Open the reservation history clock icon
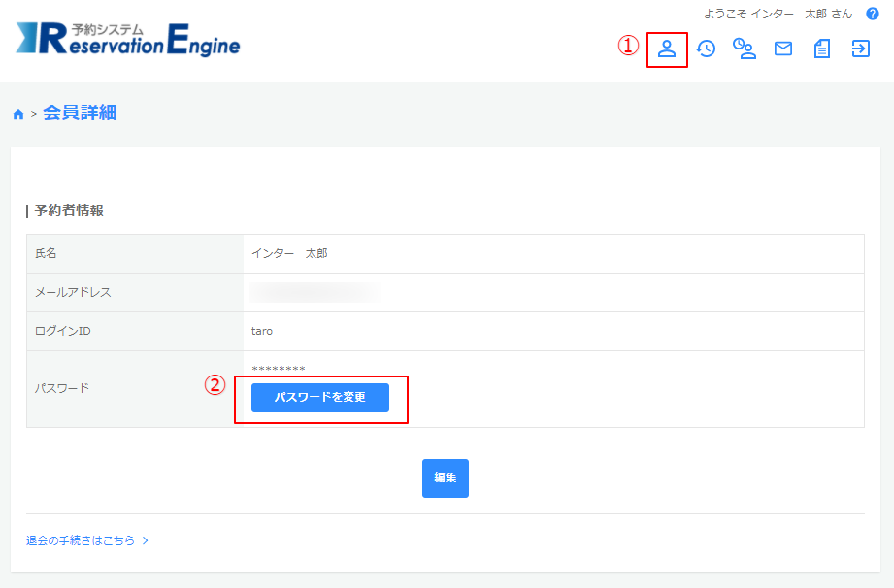This screenshot has height=588, width=894. point(706,49)
